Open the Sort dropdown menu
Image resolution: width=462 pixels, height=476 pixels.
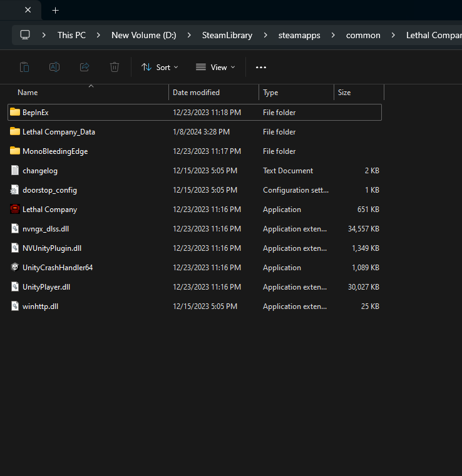160,67
